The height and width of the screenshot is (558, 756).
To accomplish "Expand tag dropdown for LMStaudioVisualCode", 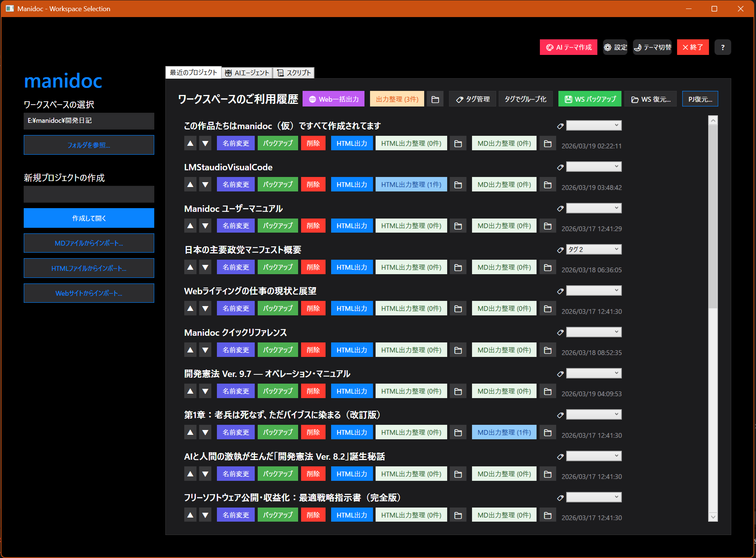I will tap(594, 167).
